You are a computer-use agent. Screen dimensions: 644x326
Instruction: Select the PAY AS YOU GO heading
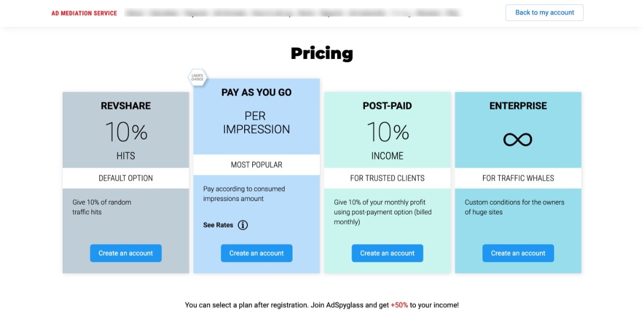257,93
